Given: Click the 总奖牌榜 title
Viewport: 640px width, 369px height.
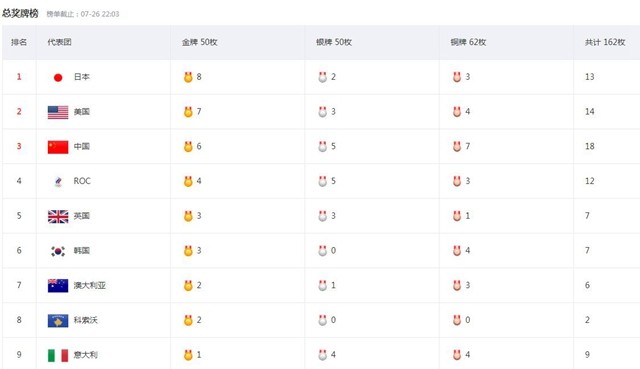Looking at the screenshot, I should click(20, 13).
